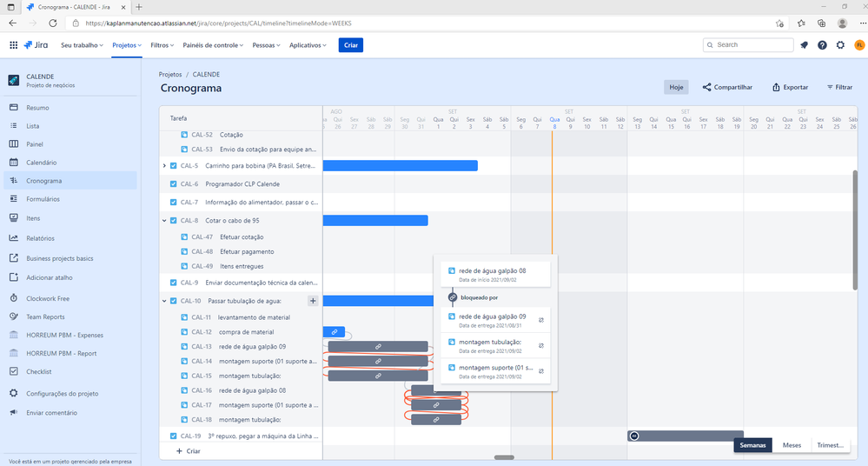Click the CAL-19 task checkbox icon
Image resolution: width=868 pixels, height=466 pixels.
pyautogui.click(x=173, y=436)
